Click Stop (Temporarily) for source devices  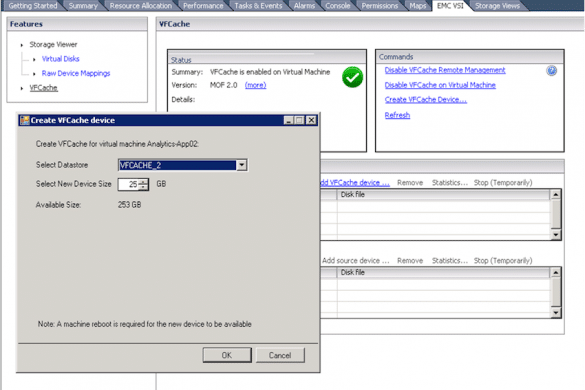tap(503, 260)
